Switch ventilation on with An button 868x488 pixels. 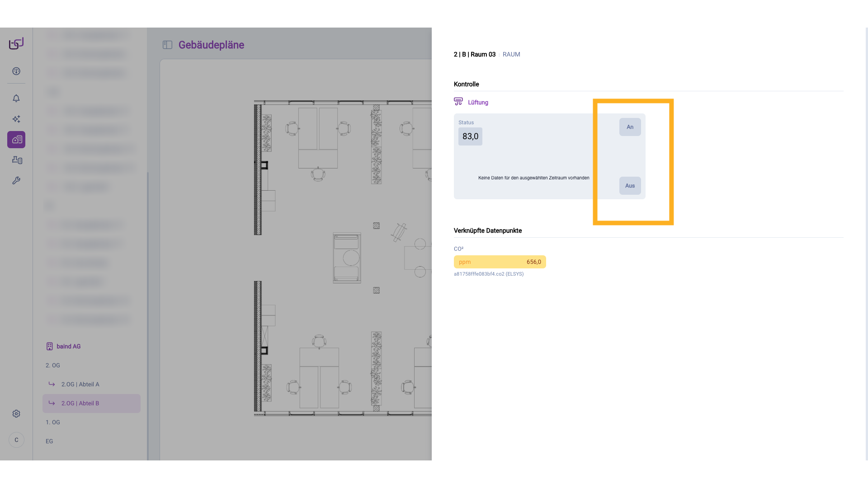630,127
